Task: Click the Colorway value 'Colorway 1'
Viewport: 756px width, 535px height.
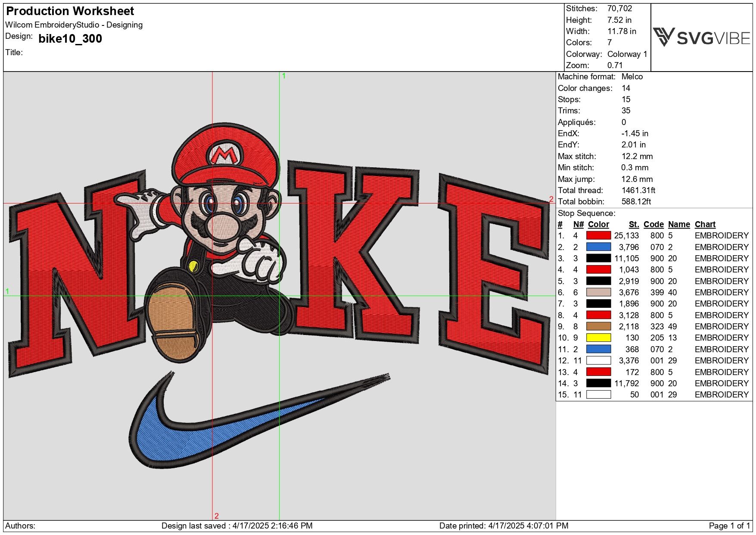Action: coord(627,54)
